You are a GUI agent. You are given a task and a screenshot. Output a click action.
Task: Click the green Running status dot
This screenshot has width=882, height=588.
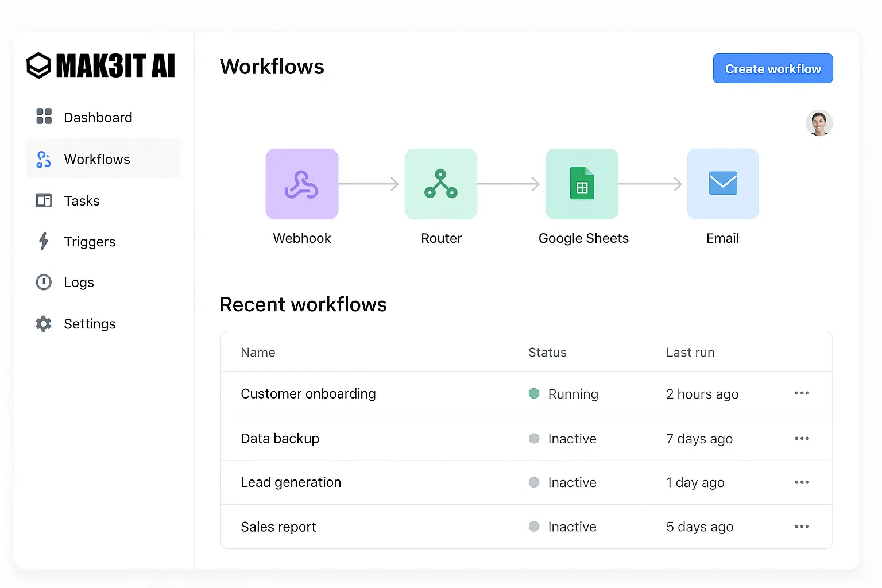(534, 393)
